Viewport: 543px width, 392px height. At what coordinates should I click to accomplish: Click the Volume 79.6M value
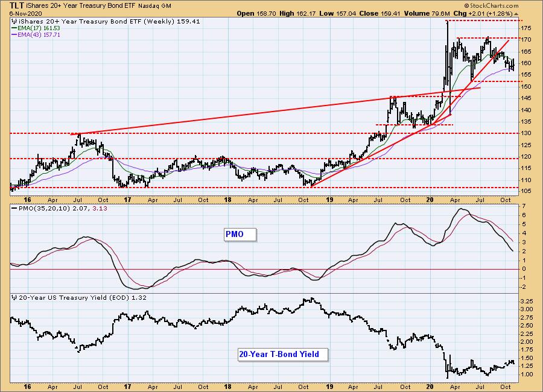427,13
